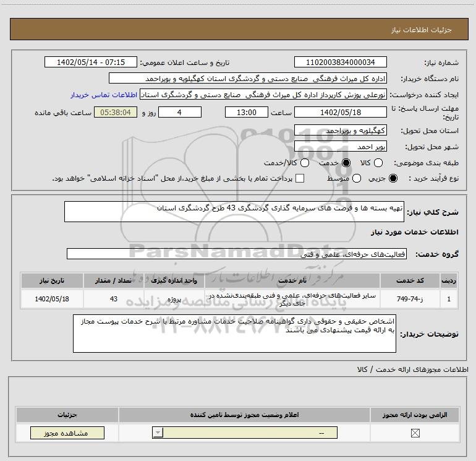This screenshot has height=461, width=476.
Task: Click the نام خدمت column header
Action: (292, 280)
